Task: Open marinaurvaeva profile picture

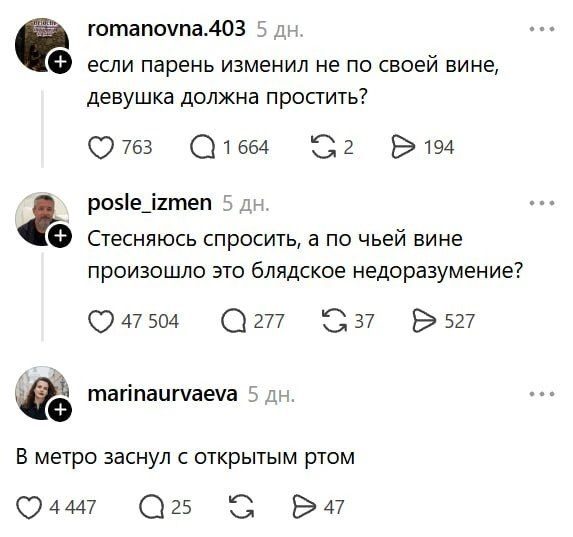Action: [x=42, y=393]
